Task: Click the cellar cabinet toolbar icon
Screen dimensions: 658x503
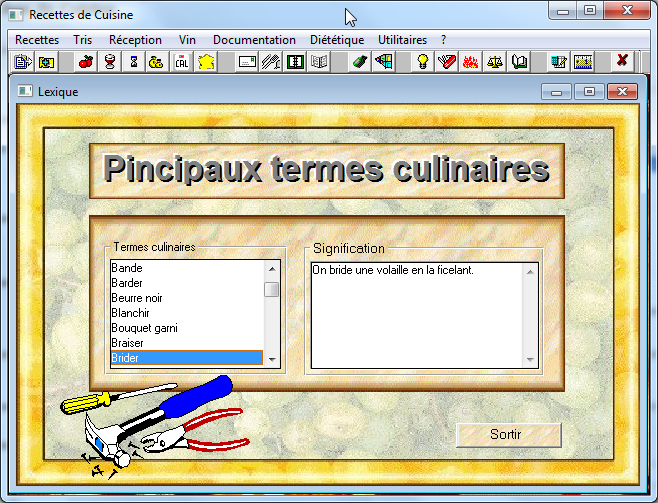Action: (384, 62)
